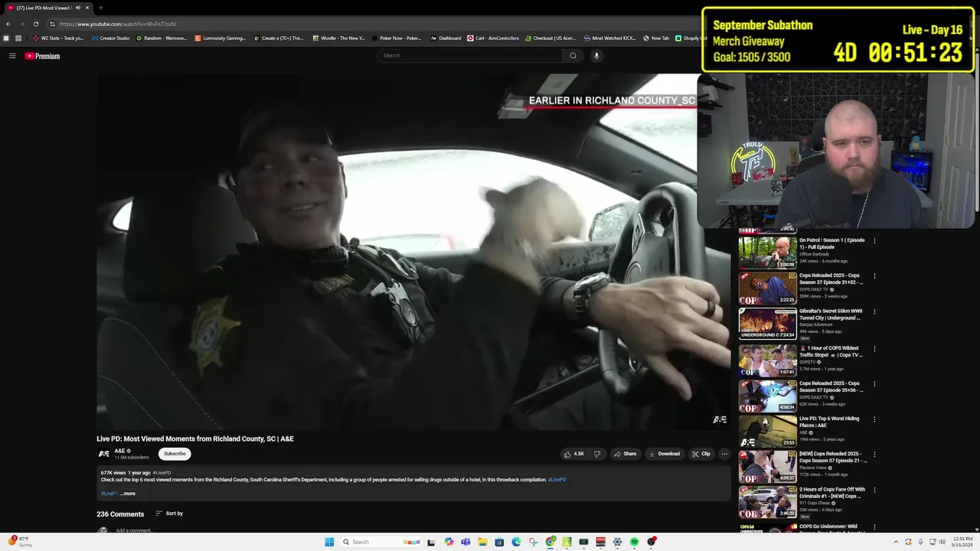Open Microsoft Teams from the taskbar

tap(465, 542)
